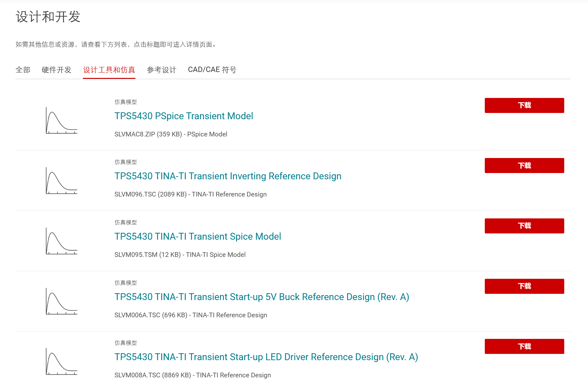Download the TINA-TI Transient Spice Model
The width and height of the screenshot is (588, 388).
click(x=525, y=226)
